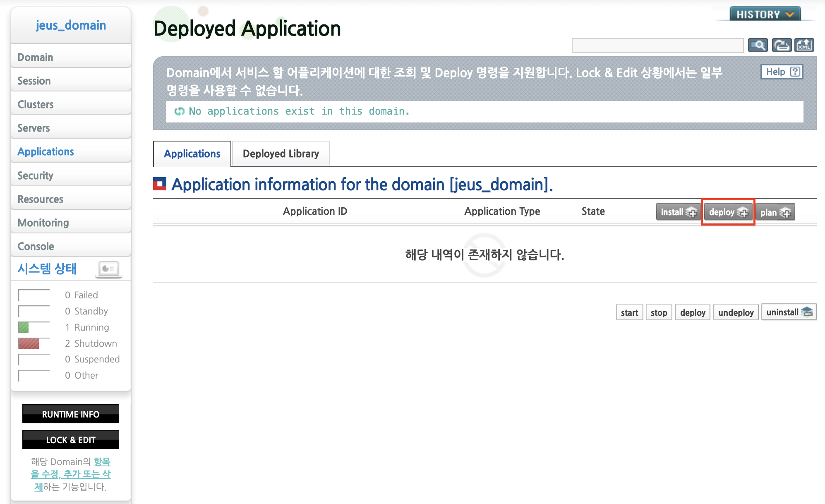This screenshot has width=825, height=504.
Task: Click the search text field
Action: 657,45
